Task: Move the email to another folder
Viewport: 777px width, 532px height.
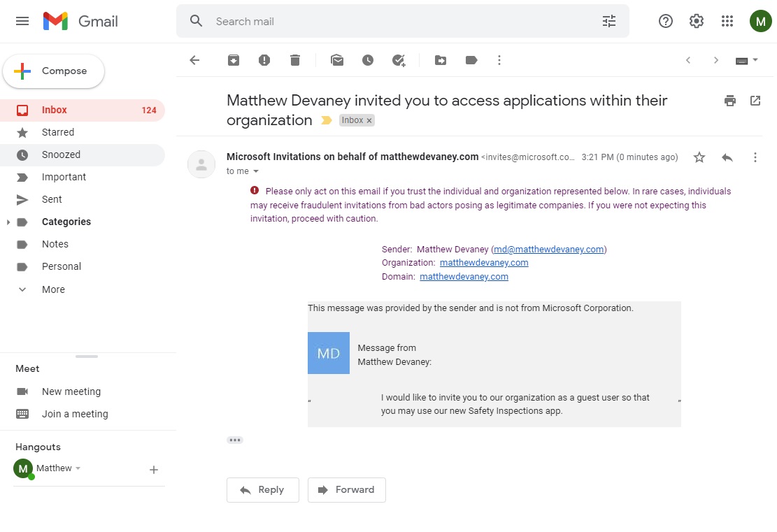Action: 440,60
